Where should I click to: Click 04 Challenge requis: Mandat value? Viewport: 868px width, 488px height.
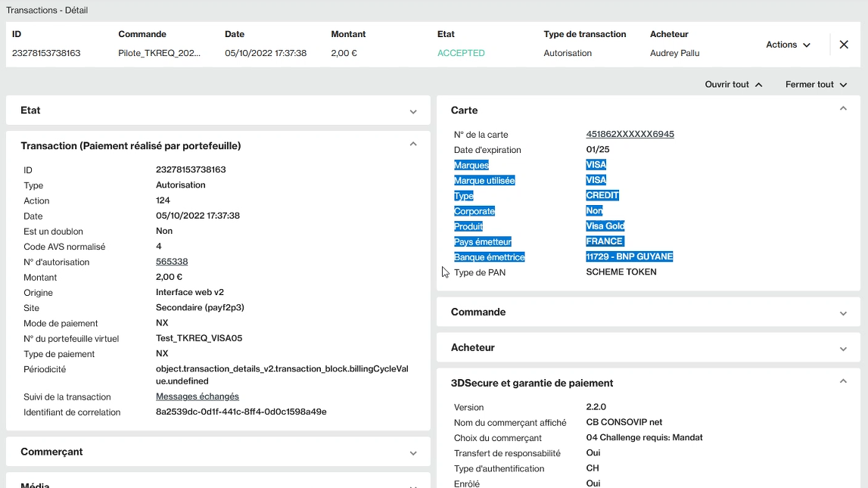tap(644, 437)
